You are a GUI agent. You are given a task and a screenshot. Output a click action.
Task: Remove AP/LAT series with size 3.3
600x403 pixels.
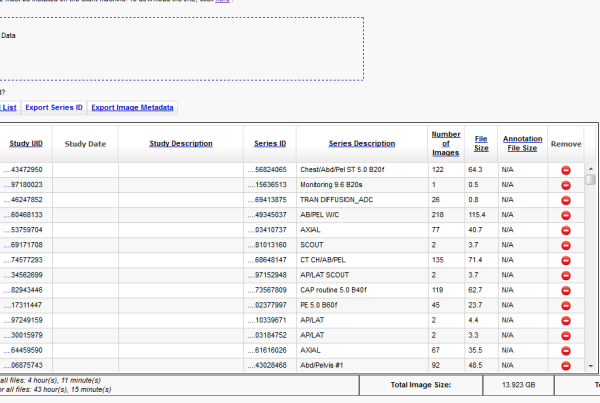566,336
